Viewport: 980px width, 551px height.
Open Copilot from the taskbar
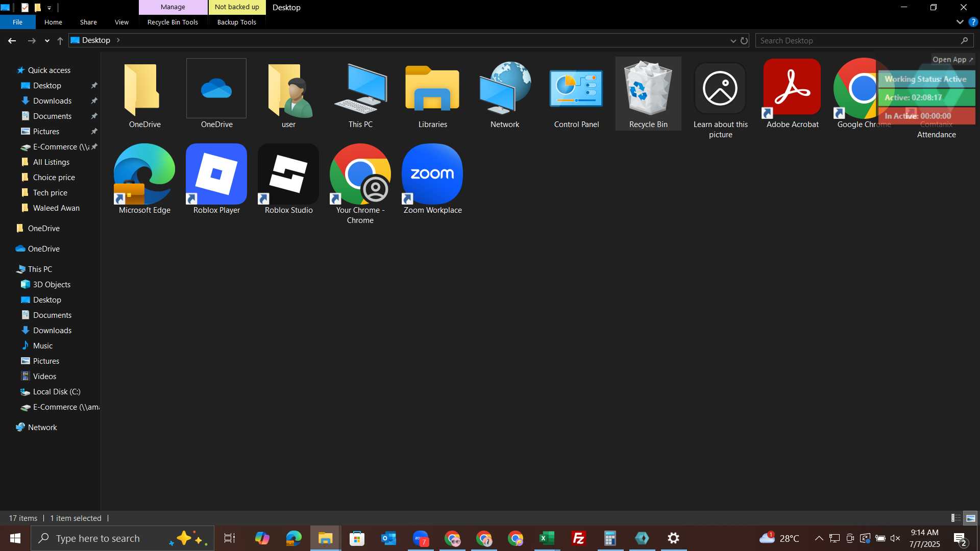(x=262, y=538)
